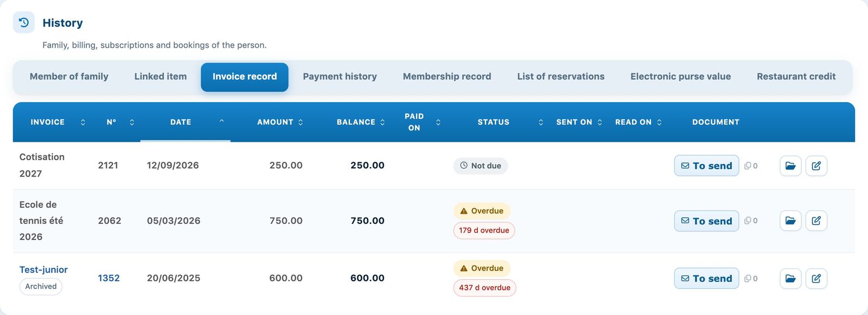This screenshot has width=868, height=315.
Task: Click the balance 600.00 in bold
Action: [367, 278]
